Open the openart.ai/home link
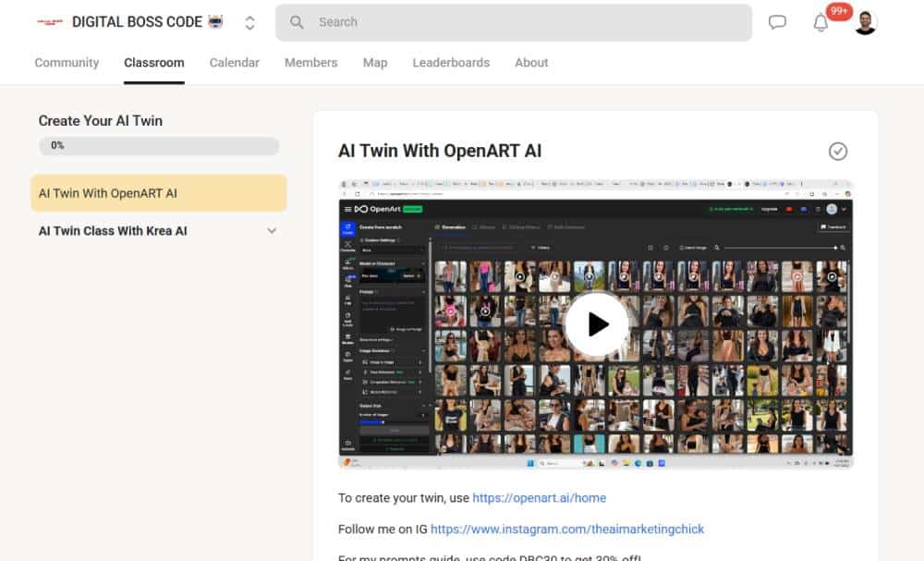This screenshot has height=561, width=924. click(x=539, y=498)
